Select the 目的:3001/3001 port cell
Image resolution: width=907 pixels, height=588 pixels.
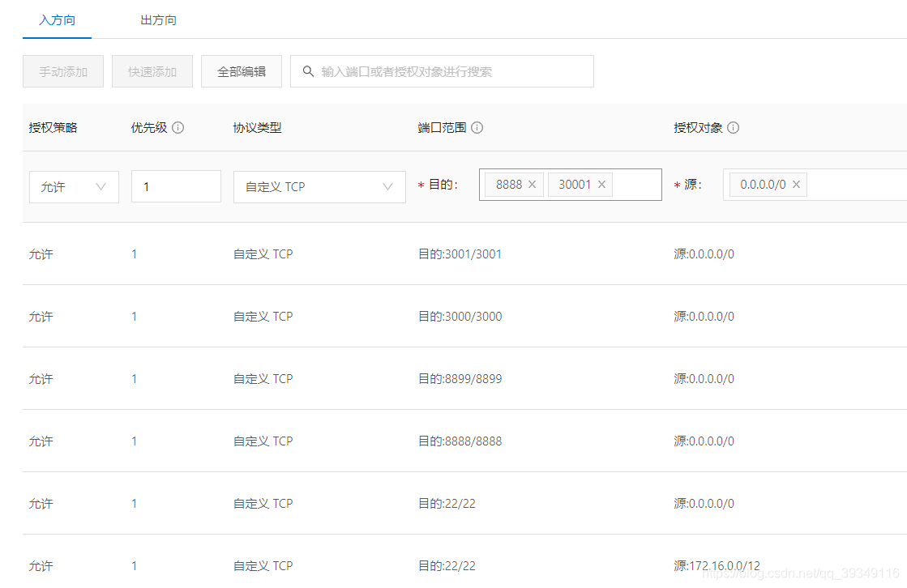click(x=460, y=254)
